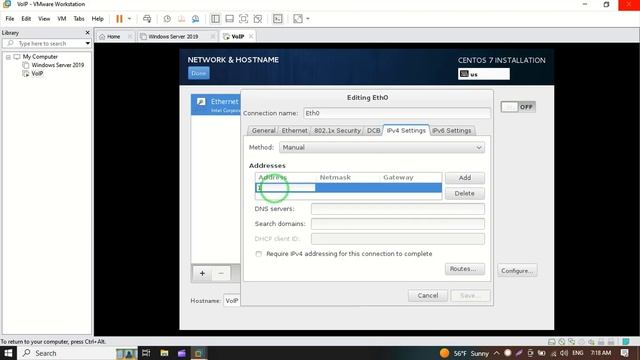Click the Revert to snapshot icon
Screen dimensions: 640x360
[x=181, y=19]
